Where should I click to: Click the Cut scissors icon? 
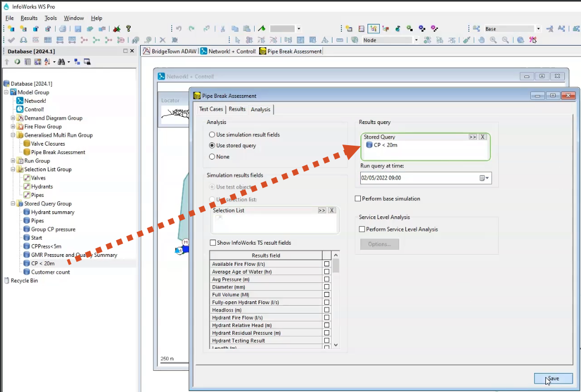coord(223,28)
